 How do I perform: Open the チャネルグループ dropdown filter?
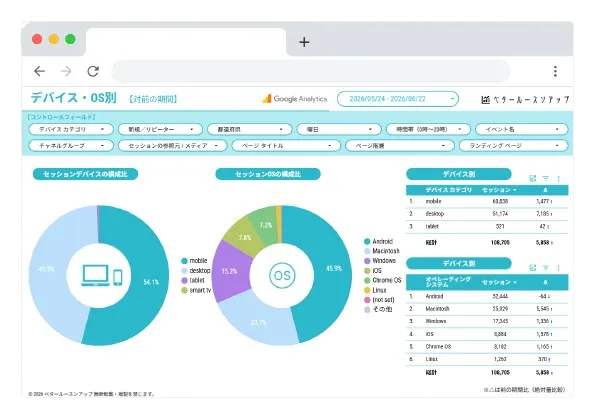[x=71, y=146]
